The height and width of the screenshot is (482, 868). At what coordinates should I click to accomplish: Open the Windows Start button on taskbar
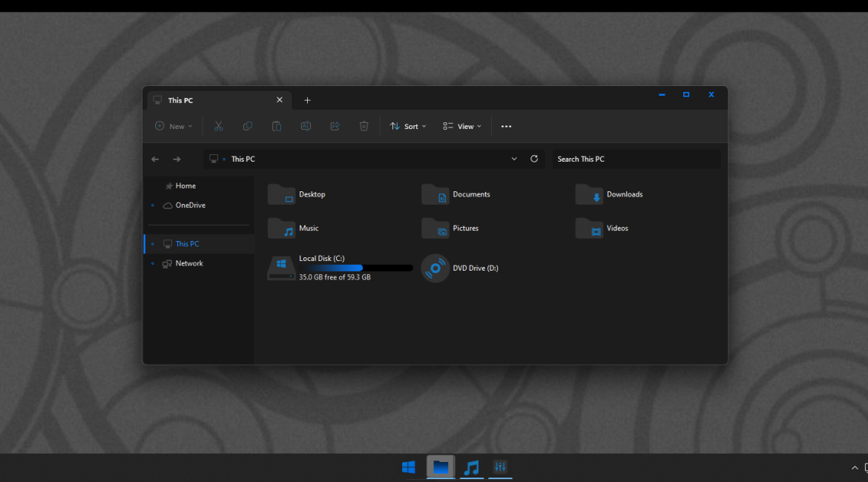(408, 467)
